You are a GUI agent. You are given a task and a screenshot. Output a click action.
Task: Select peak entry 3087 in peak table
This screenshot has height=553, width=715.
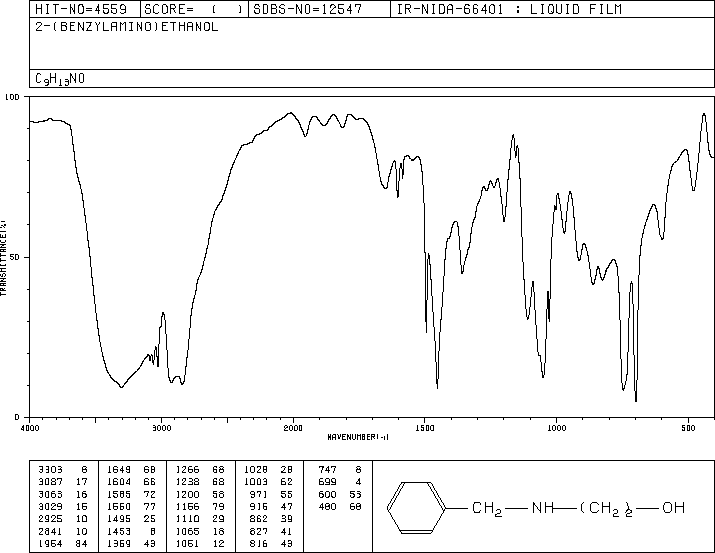pyautogui.click(x=63, y=482)
